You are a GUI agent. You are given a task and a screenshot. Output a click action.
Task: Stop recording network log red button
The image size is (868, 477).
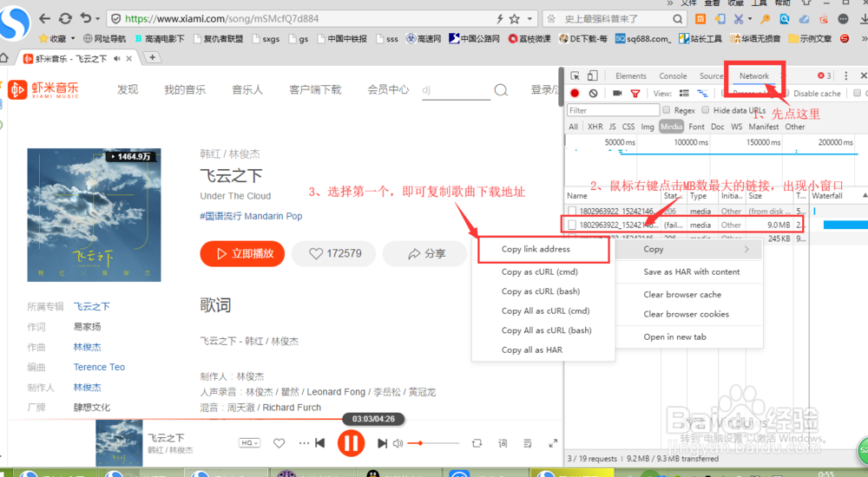[x=575, y=93]
